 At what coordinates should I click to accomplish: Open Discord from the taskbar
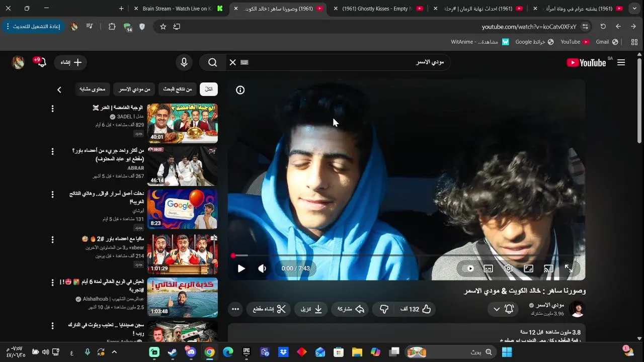pyautogui.click(x=191, y=352)
